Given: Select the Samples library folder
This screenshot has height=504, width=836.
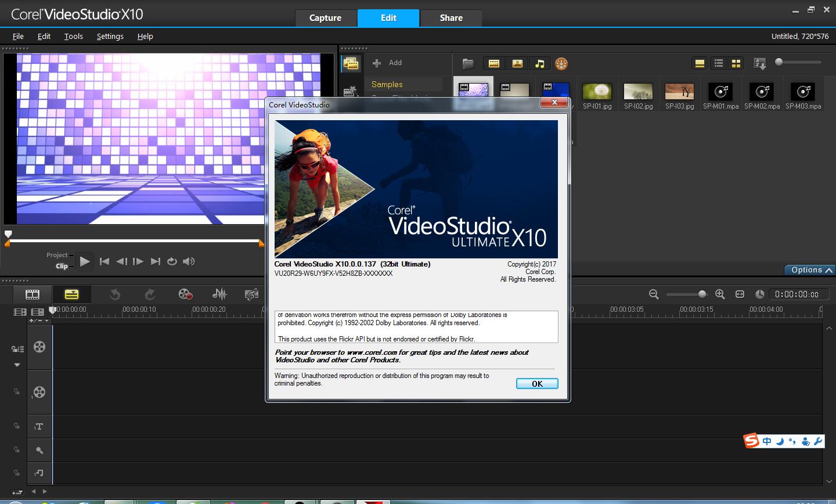Looking at the screenshot, I should coord(404,84).
